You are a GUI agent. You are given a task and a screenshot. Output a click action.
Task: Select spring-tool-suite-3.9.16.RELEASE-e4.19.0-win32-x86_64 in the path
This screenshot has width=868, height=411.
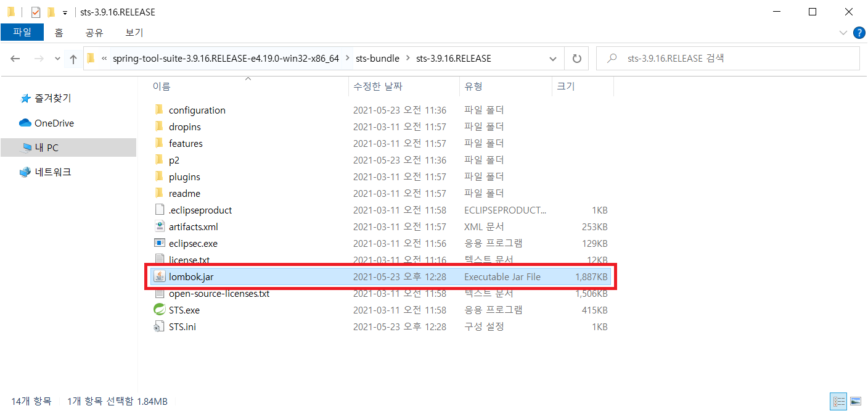(x=226, y=59)
